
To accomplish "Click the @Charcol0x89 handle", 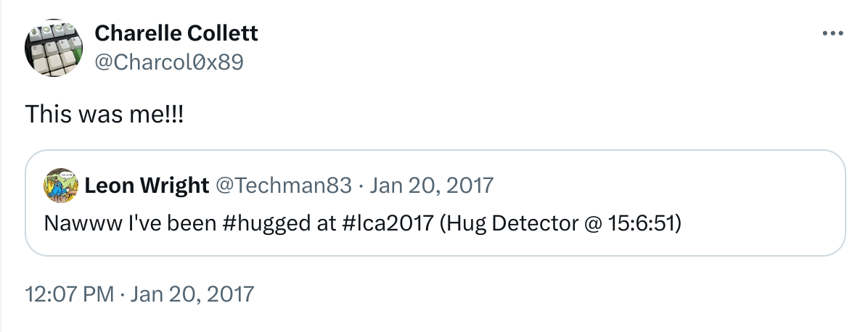I will [169, 63].
